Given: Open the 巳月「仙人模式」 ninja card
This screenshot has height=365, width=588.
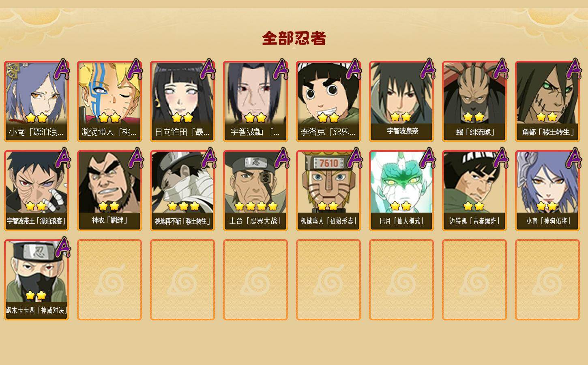Looking at the screenshot, I should (x=401, y=191).
